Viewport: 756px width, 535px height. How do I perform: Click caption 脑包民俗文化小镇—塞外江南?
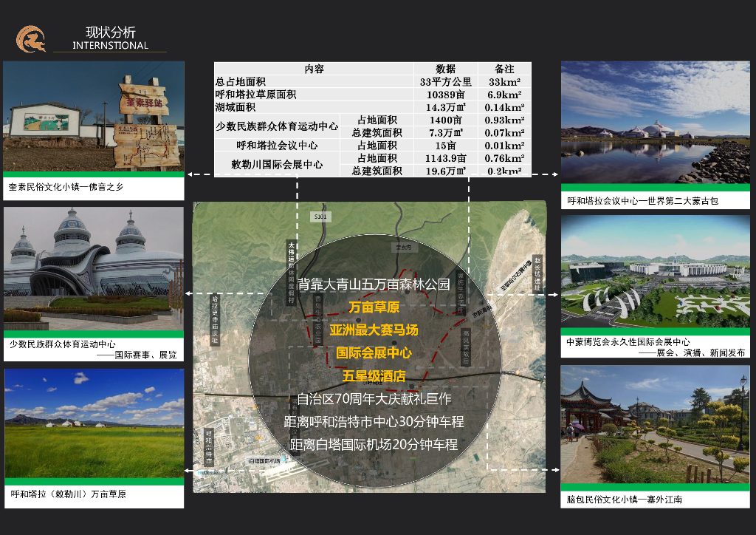coord(625,500)
